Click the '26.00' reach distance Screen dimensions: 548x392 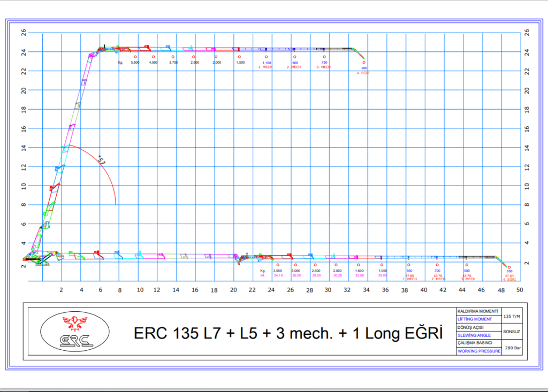click(296, 275)
